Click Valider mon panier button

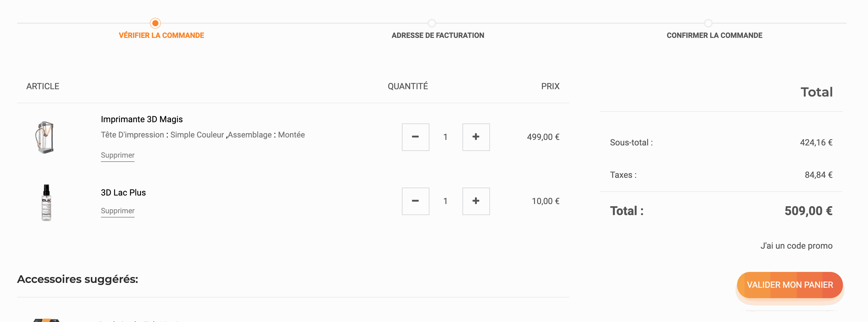[789, 285]
